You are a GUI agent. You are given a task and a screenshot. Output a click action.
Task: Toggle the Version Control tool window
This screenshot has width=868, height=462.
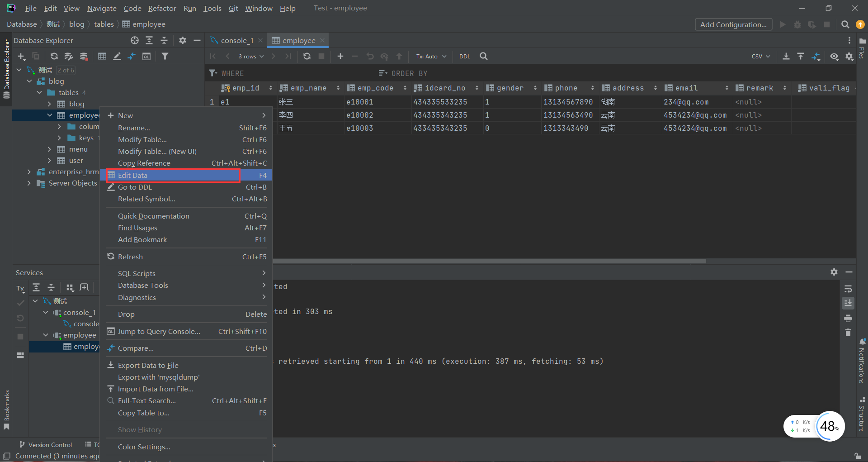pos(46,445)
